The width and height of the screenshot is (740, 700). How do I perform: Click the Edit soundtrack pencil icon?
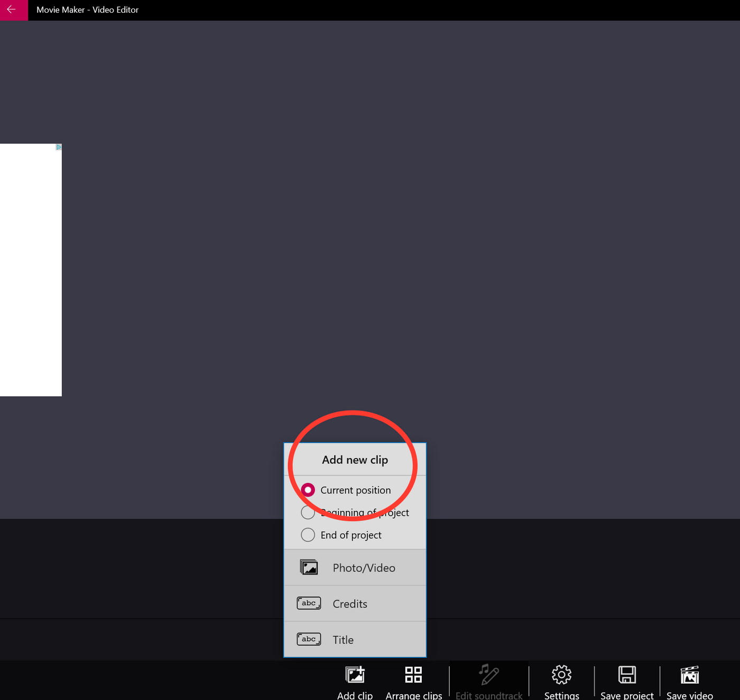coord(487,675)
